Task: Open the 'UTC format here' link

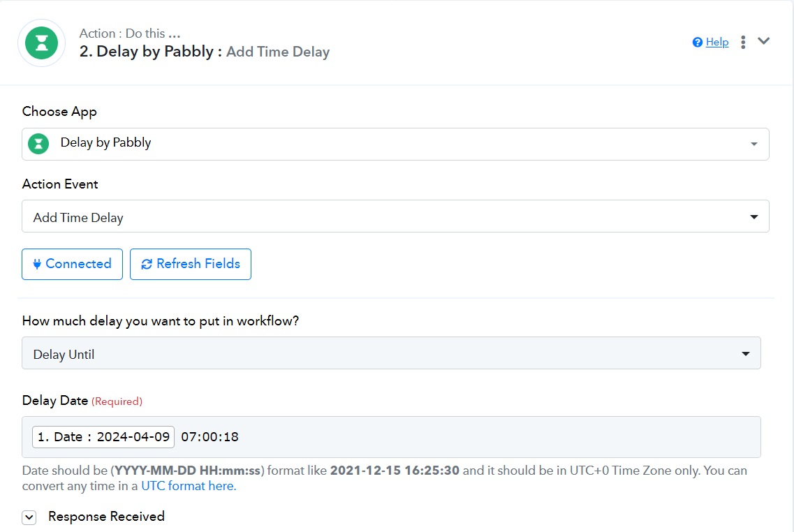Action: pos(189,486)
